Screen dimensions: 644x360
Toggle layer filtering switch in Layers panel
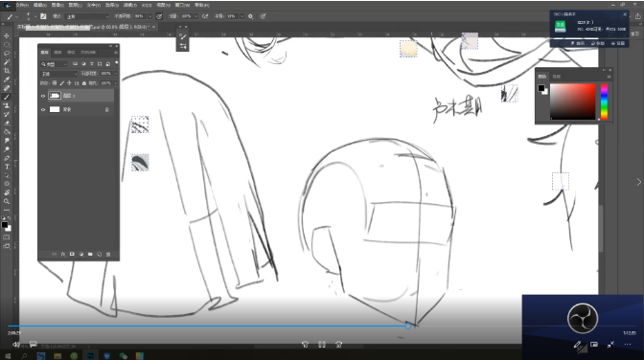tap(117, 63)
